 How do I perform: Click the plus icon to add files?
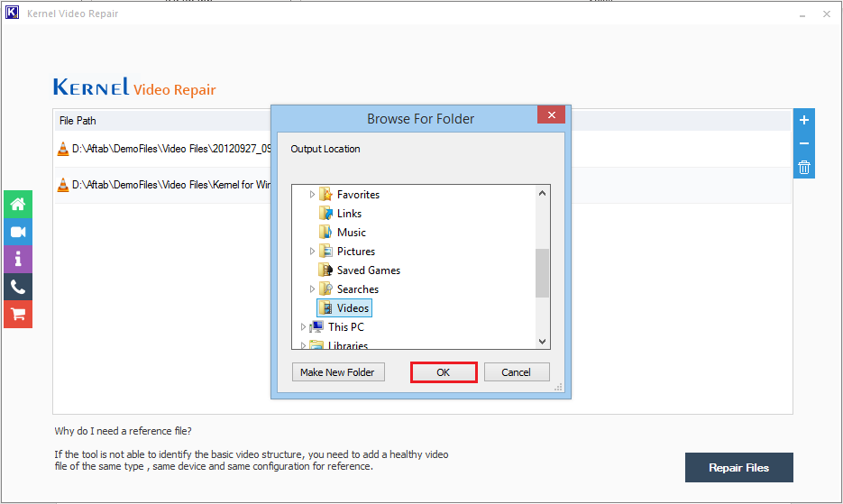tap(804, 120)
